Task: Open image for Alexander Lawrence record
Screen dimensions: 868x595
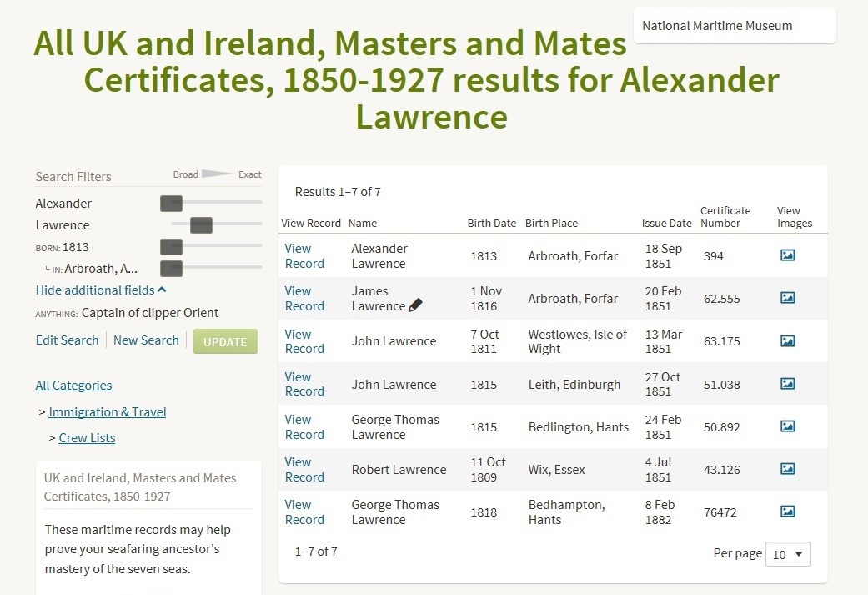Action: [787, 255]
